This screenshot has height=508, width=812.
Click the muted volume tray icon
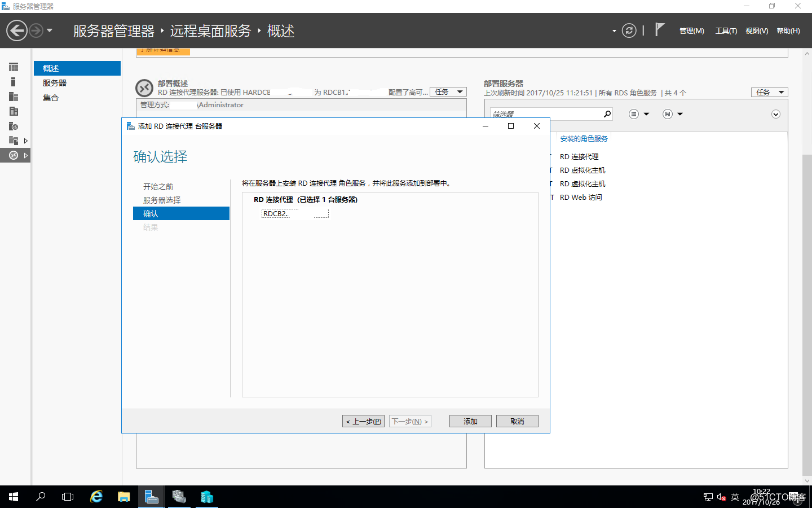point(721,497)
